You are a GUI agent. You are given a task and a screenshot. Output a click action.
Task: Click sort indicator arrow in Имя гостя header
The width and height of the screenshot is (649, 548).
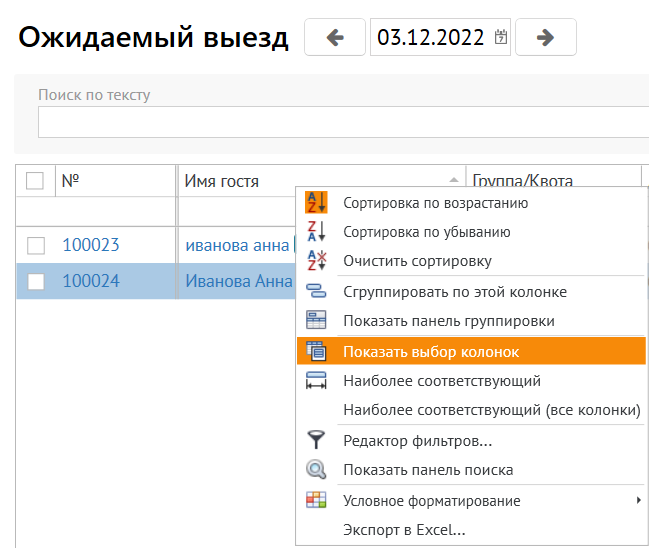[454, 180]
